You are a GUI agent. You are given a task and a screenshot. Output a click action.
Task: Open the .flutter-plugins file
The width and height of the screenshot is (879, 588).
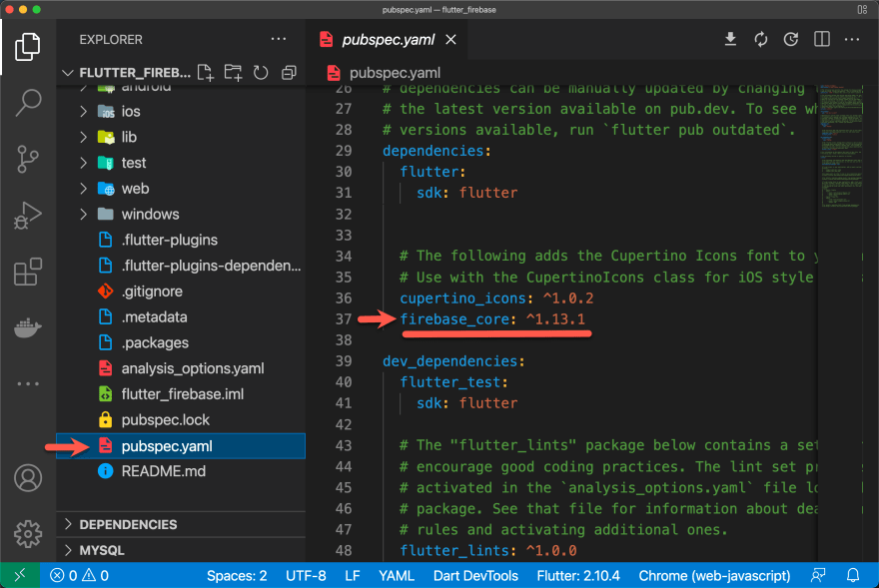181,240
